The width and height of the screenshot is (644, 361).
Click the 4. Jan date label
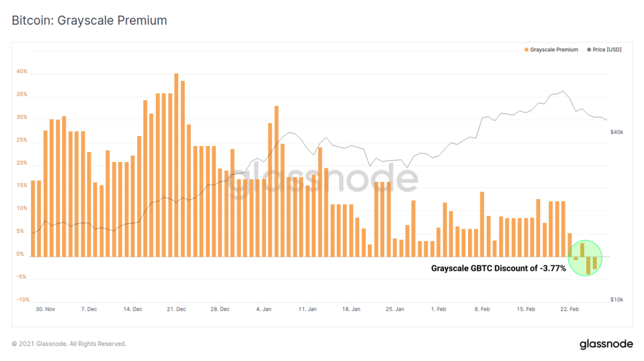[264, 309]
